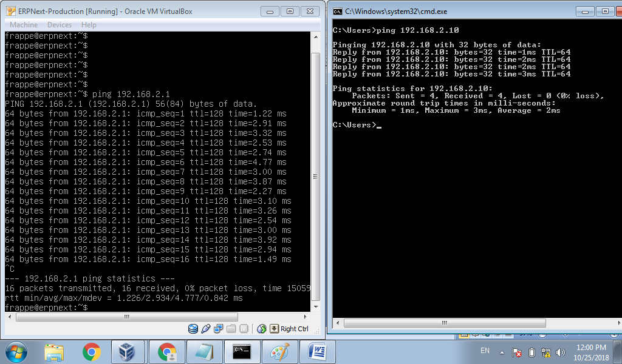Click the '16 packets transmitted' statistics line
622x364 pixels.
(157, 288)
